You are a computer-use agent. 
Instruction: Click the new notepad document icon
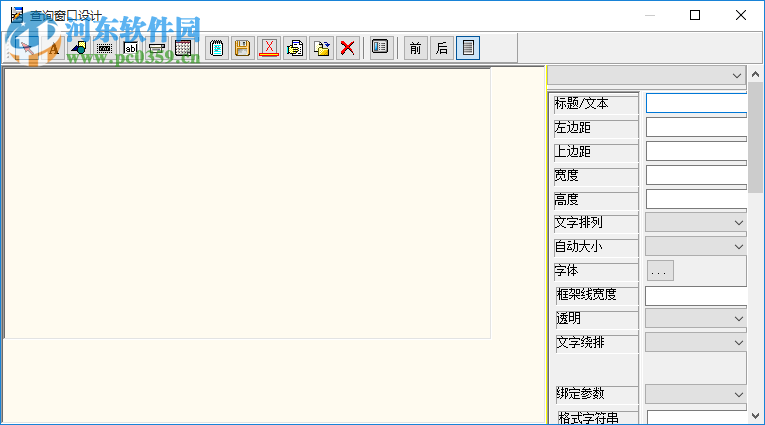[217, 48]
